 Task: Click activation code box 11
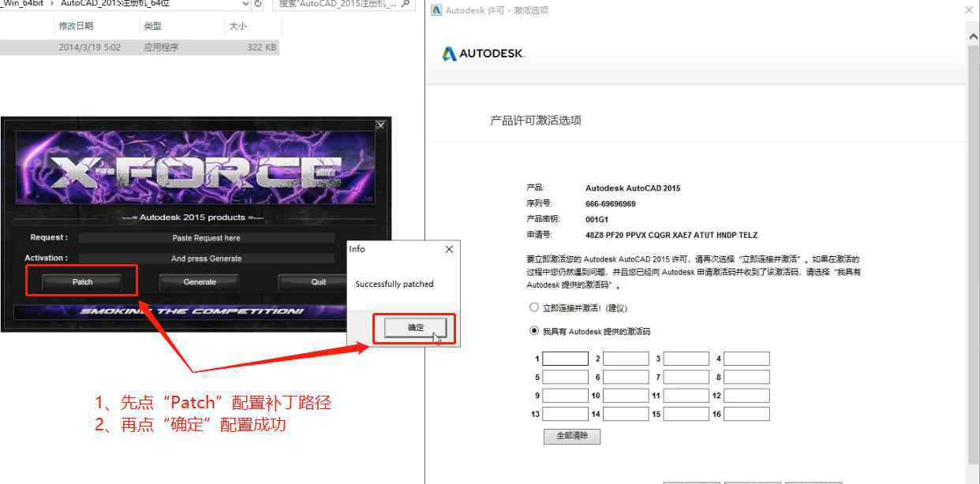(x=686, y=396)
